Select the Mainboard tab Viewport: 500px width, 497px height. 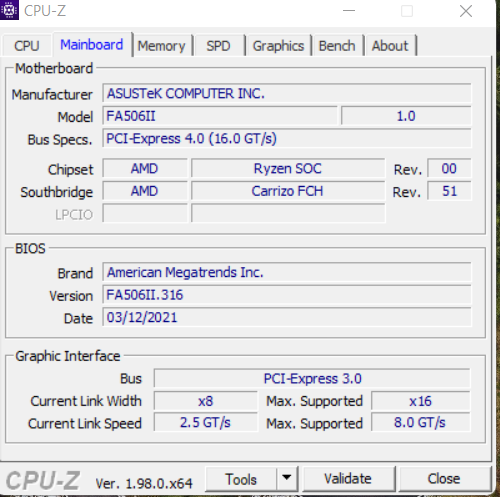click(x=92, y=44)
